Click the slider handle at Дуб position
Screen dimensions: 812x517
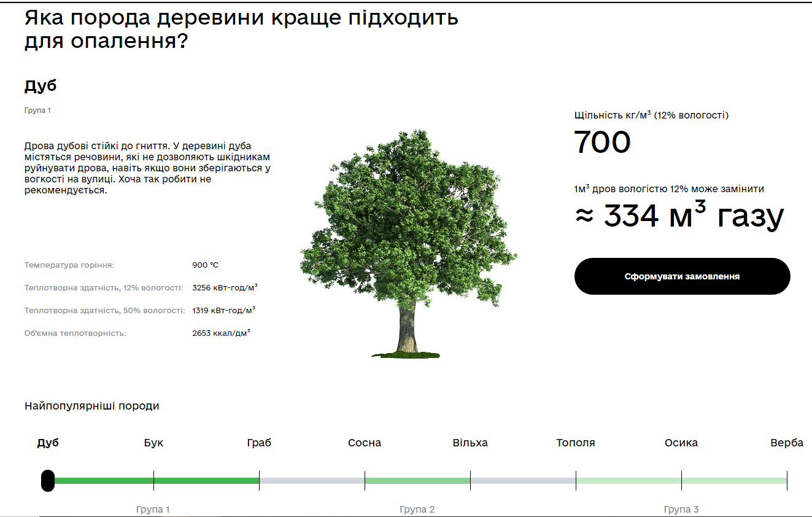coord(48,481)
